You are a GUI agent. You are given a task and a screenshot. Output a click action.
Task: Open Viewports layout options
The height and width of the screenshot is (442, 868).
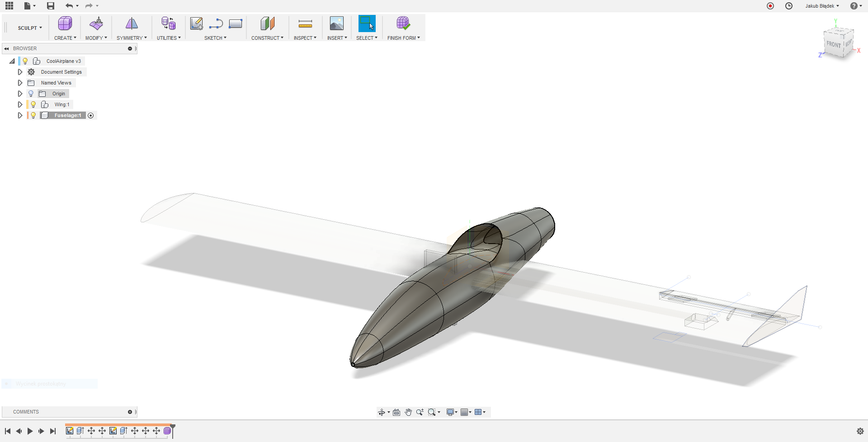tap(478, 412)
